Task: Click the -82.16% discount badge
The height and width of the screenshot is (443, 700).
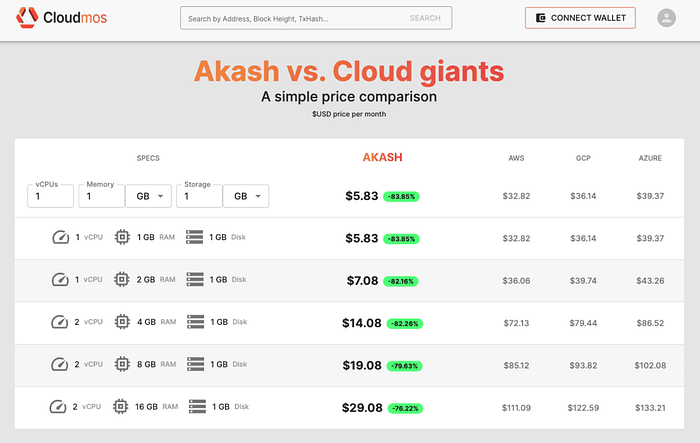Action: 401,281
